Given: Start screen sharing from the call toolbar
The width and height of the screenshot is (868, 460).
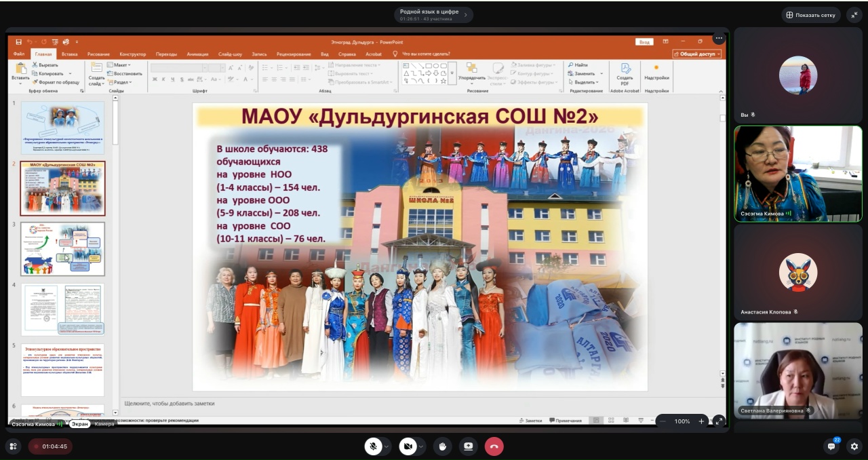Looking at the screenshot, I should point(468,446).
